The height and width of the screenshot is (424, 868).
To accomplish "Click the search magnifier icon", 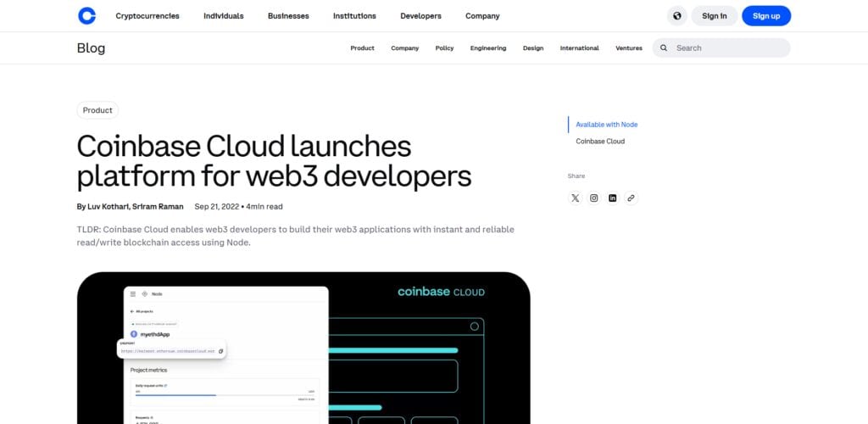I will point(664,48).
